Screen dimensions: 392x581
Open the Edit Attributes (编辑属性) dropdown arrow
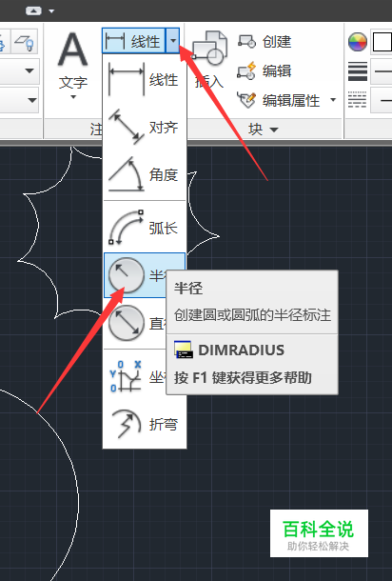pos(333,100)
